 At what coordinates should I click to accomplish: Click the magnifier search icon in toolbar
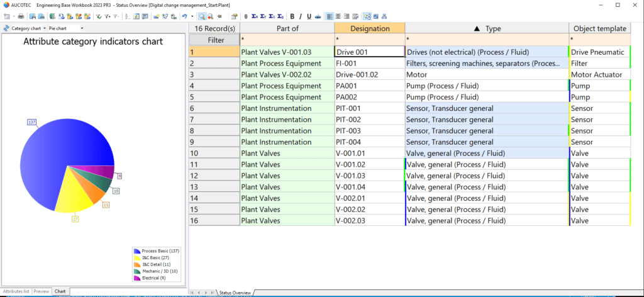[x=202, y=16]
